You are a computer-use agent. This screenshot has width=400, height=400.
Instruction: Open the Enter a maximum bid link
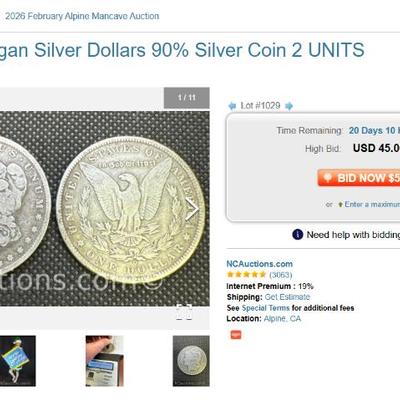(x=372, y=204)
